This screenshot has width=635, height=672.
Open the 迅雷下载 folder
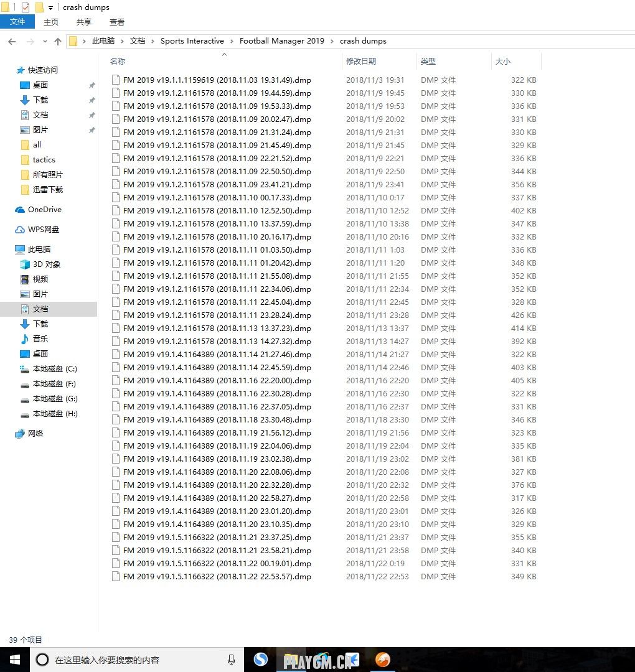(x=47, y=189)
